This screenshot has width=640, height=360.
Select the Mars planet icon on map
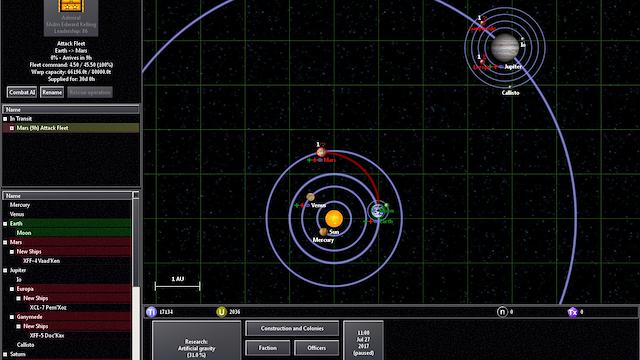(x=321, y=153)
